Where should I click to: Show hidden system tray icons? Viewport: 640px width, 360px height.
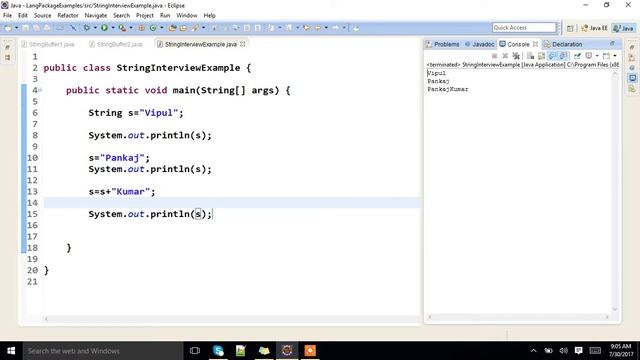tap(533, 351)
